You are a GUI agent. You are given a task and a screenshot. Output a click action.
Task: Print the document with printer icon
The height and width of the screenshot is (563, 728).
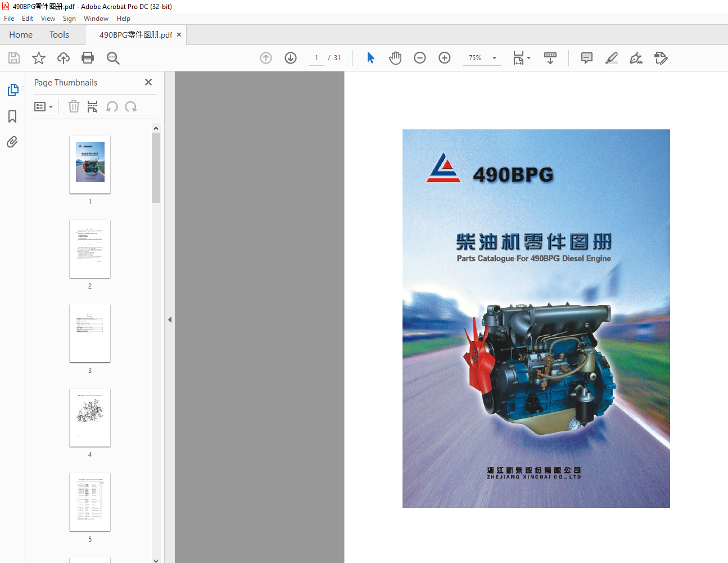pyautogui.click(x=88, y=58)
